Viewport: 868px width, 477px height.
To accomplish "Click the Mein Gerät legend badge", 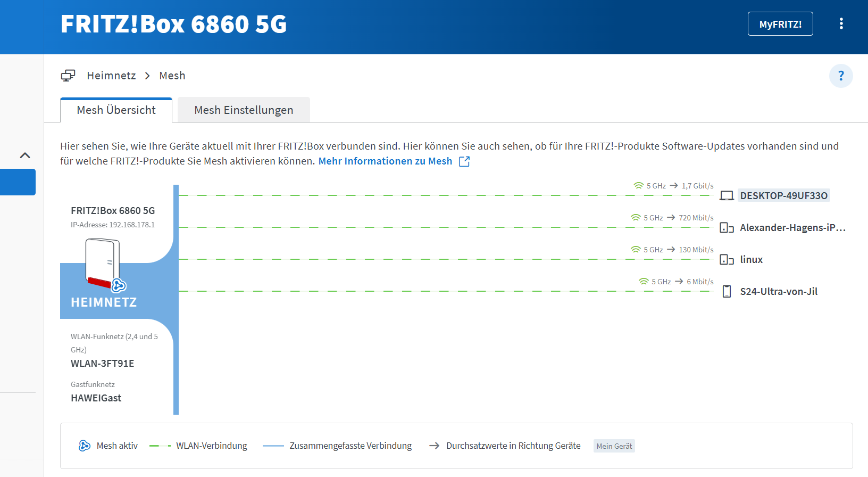I will click(x=614, y=446).
